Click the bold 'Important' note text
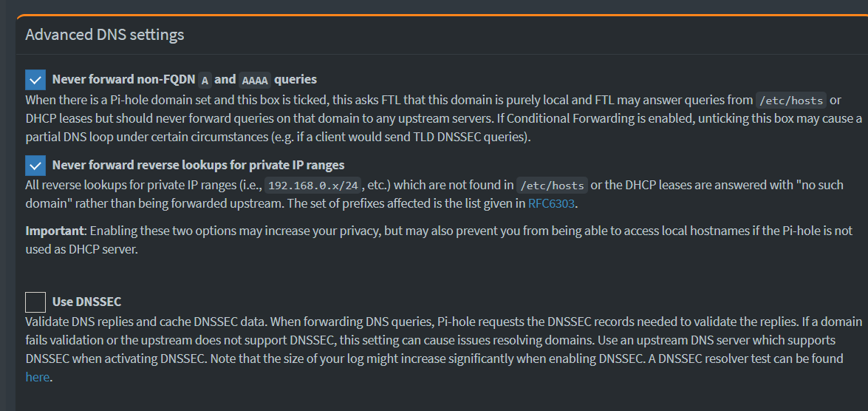The height and width of the screenshot is (411, 868). pos(54,231)
